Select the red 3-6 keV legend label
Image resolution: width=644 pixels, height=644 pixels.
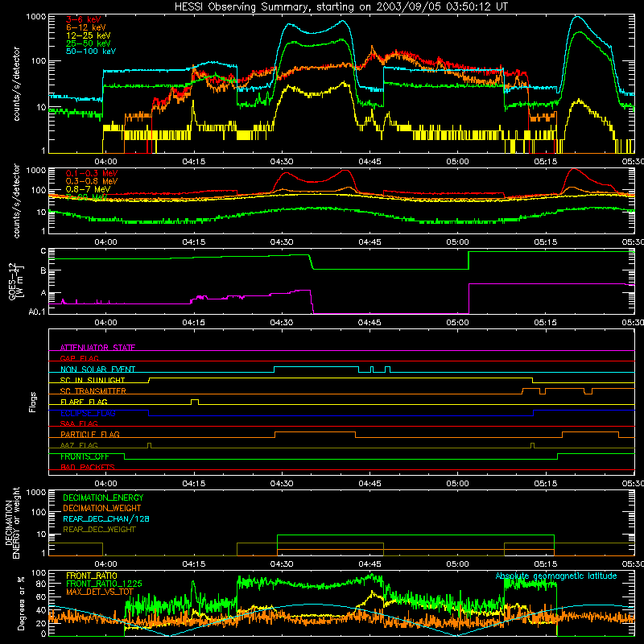[x=84, y=19]
